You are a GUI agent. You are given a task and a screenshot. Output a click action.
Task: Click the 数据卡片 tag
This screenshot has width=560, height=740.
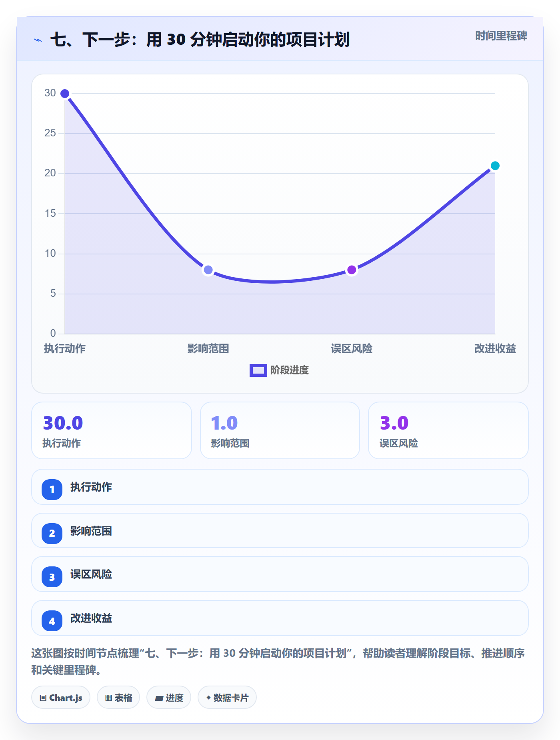click(227, 698)
